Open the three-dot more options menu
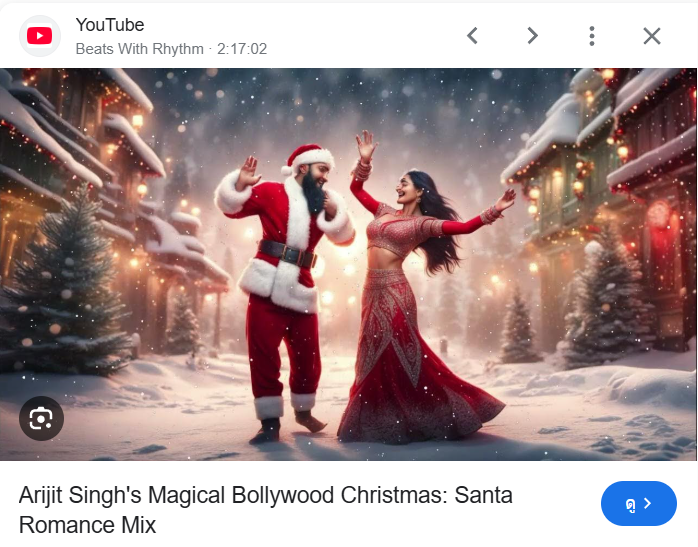The image size is (698, 547). click(x=592, y=36)
